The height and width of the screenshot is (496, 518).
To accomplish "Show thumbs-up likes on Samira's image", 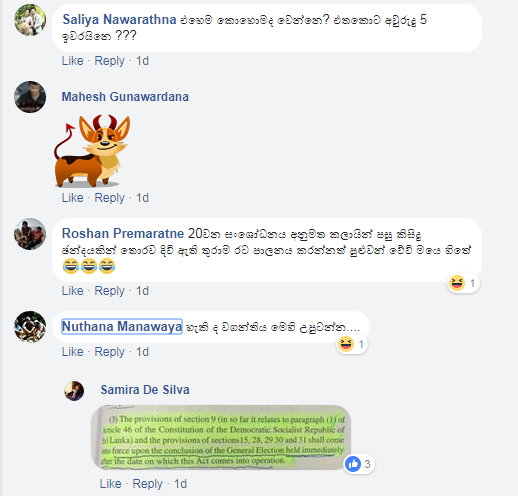I will (x=358, y=464).
